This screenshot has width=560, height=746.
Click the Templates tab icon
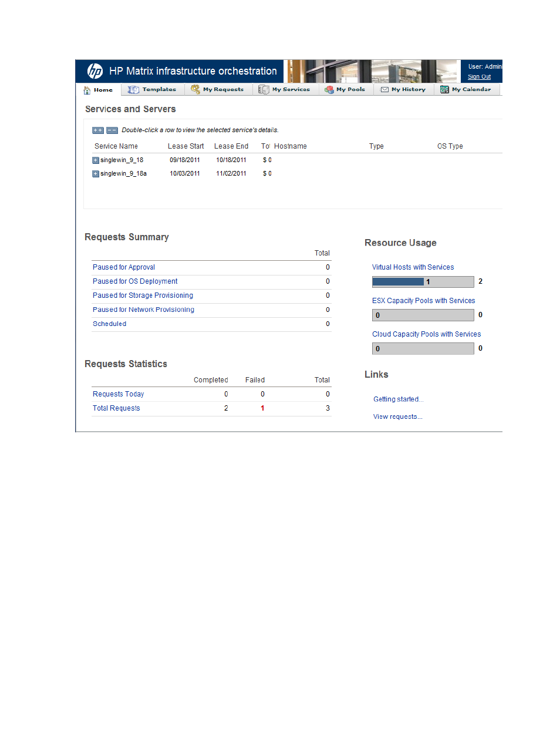[133, 89]
